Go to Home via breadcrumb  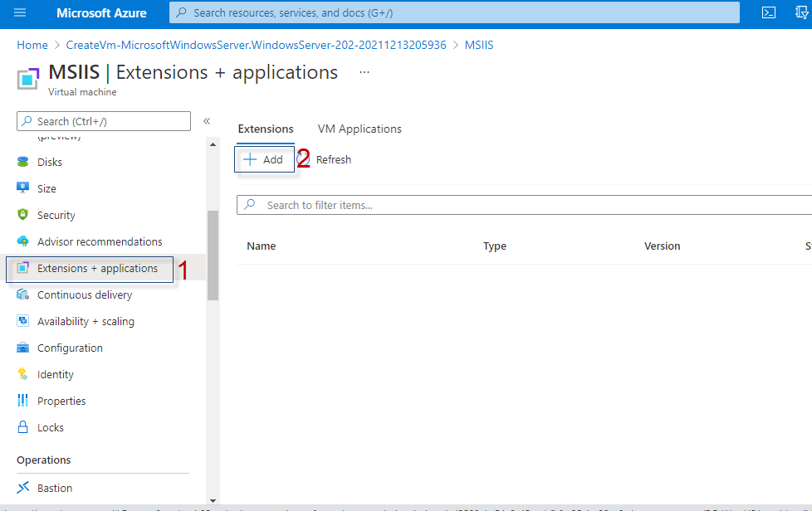click(x=32, y=45)
